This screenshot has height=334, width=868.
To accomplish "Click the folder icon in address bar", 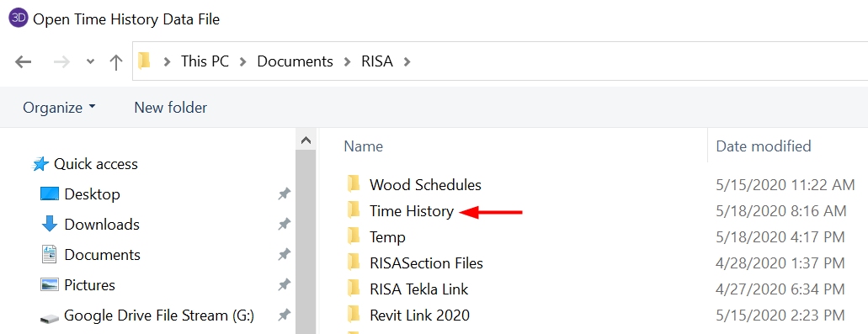I will point(145,61).
